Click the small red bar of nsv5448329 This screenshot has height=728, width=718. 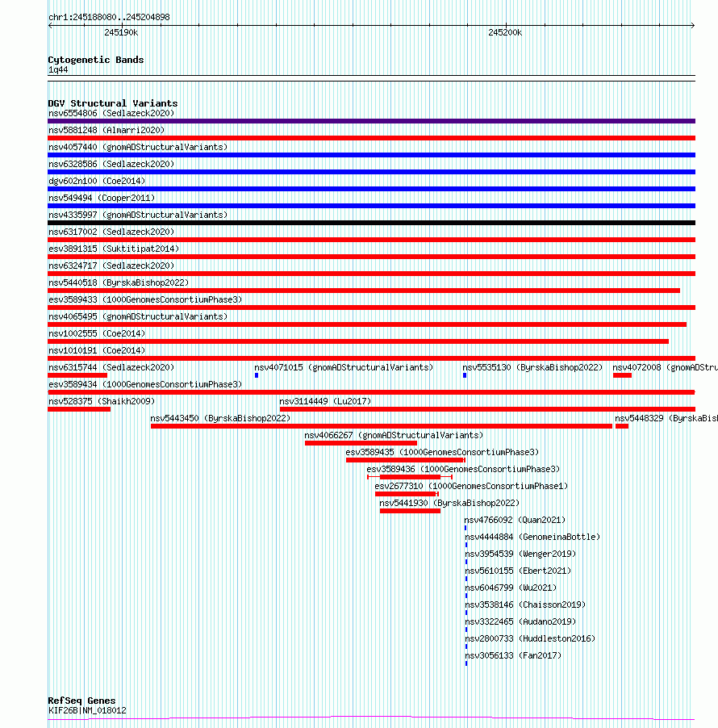622,426
